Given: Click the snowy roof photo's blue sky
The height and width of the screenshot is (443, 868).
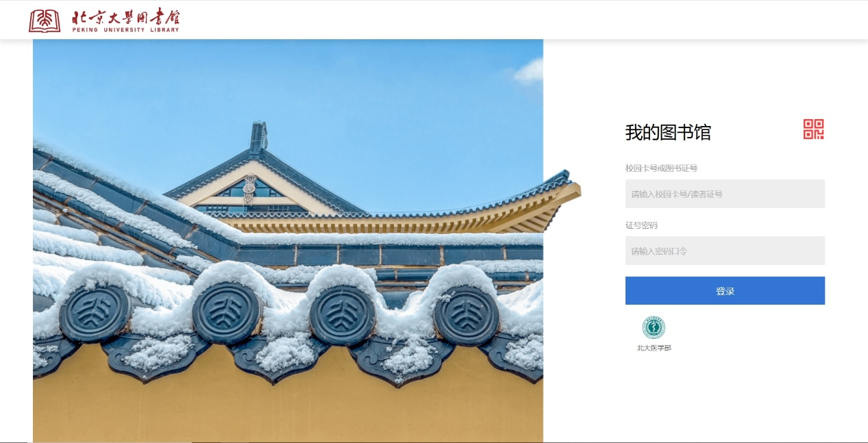Looking at the screenshot, I should click(384, 96).
